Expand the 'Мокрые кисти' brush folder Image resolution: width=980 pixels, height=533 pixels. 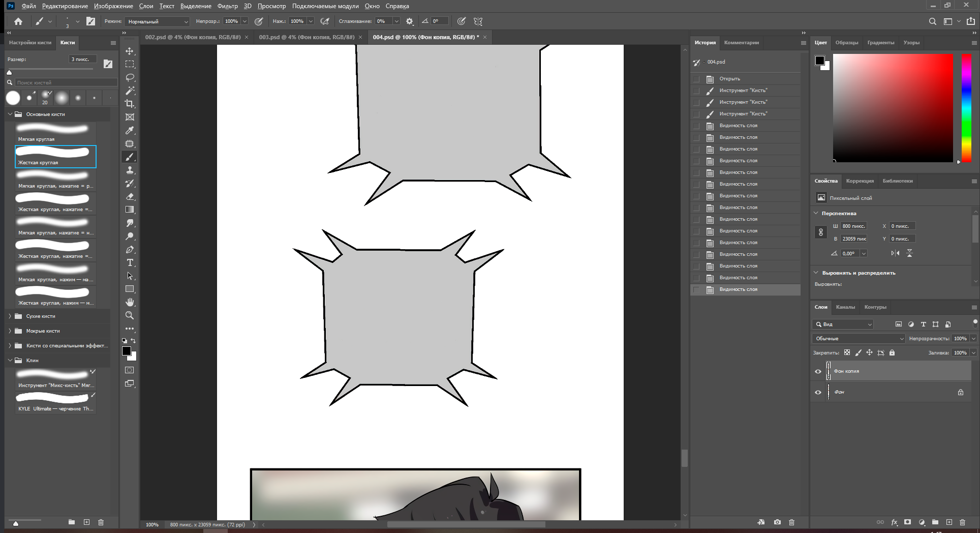(10, 331)
